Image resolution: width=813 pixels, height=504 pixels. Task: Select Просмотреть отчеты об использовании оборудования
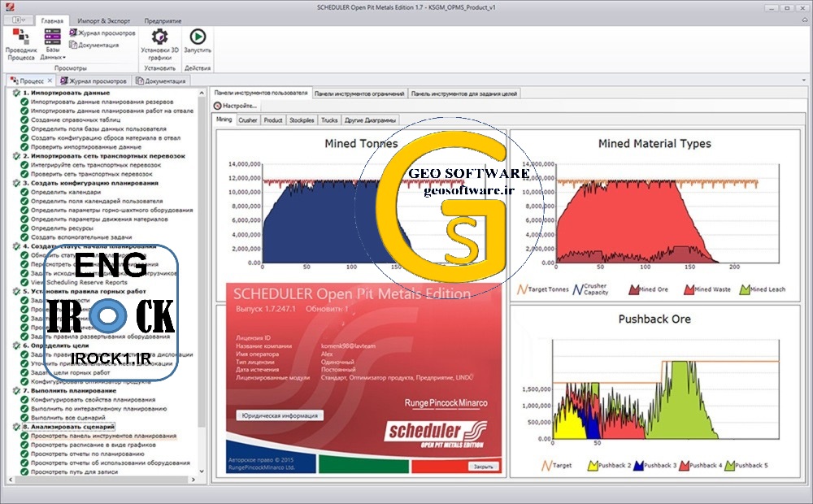pos(111,463)
